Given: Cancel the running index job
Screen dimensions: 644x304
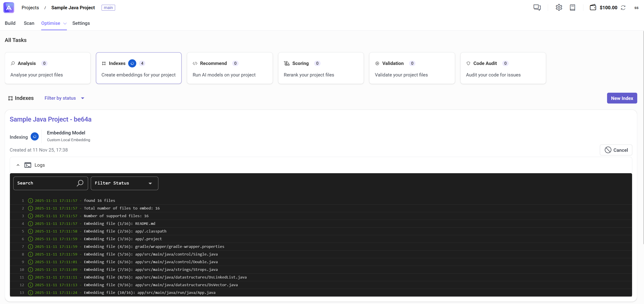Looking at the screenshot, I should coord(616,150).
